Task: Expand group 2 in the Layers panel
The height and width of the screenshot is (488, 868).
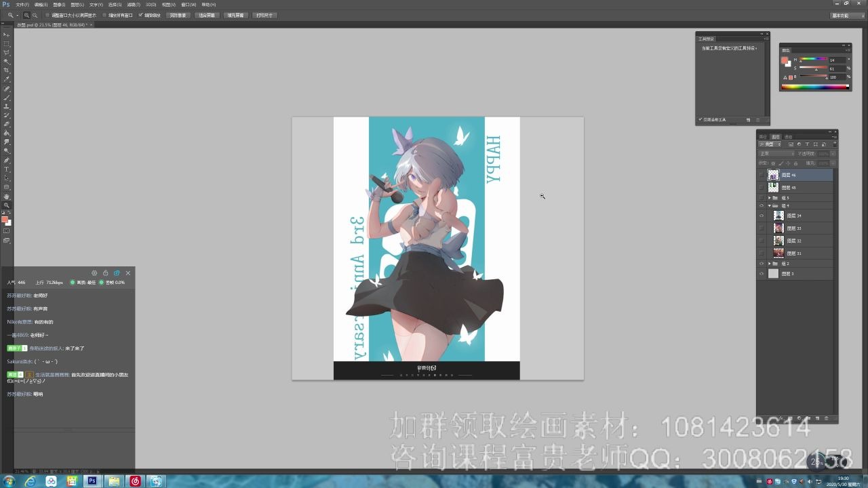Action: pos(769,264)
